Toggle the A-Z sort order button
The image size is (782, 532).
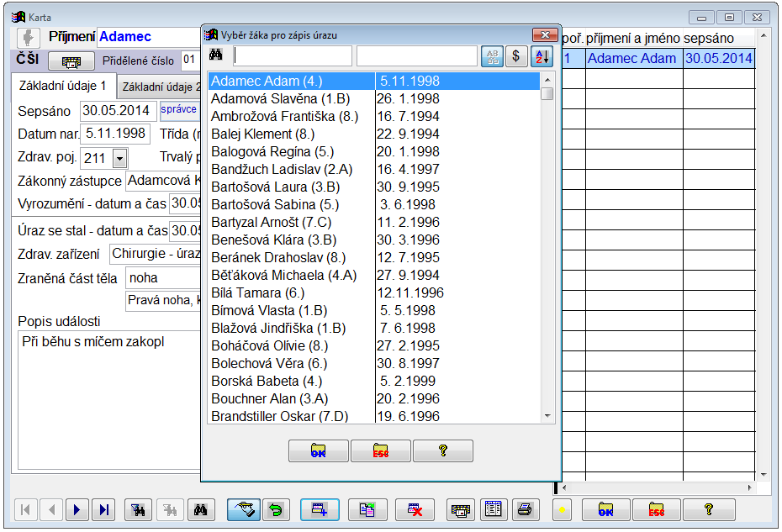click(541, 56)
